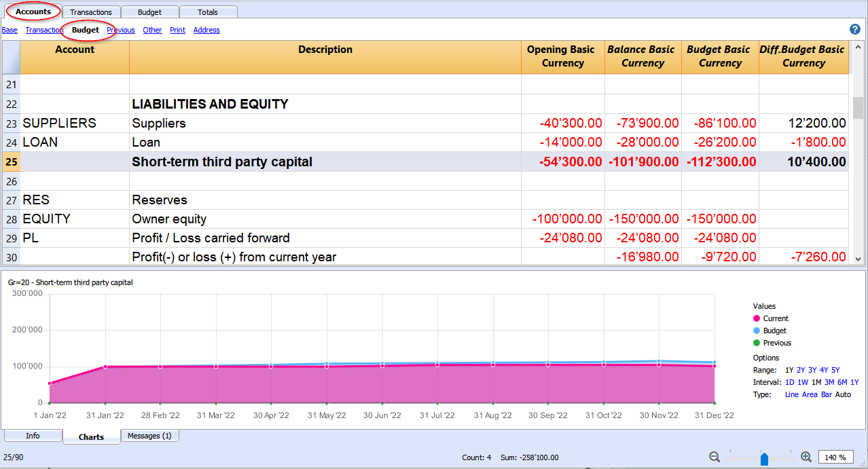Set chart range to 5Y
The height and width of the screenshot is (469, 868).
coord(835,370)
